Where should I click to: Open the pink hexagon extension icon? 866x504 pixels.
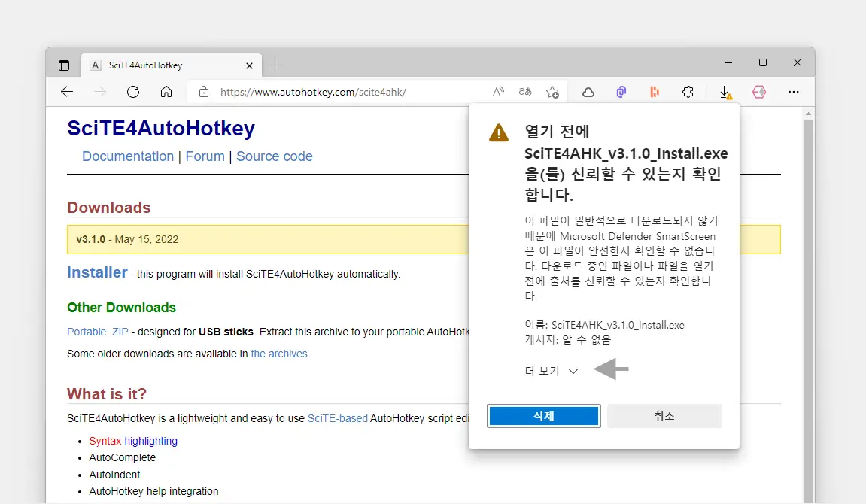coord(759,91)
